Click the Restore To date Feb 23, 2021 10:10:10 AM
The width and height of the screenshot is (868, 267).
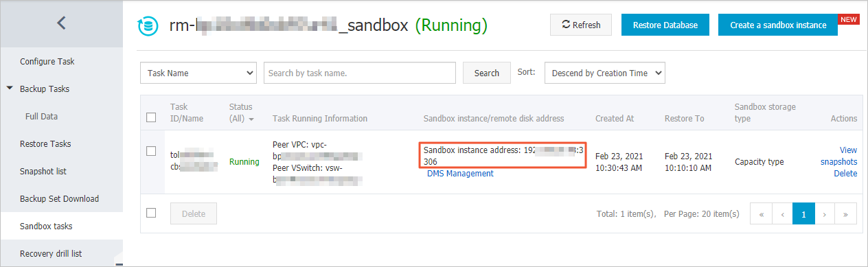(x=688, y=162)
